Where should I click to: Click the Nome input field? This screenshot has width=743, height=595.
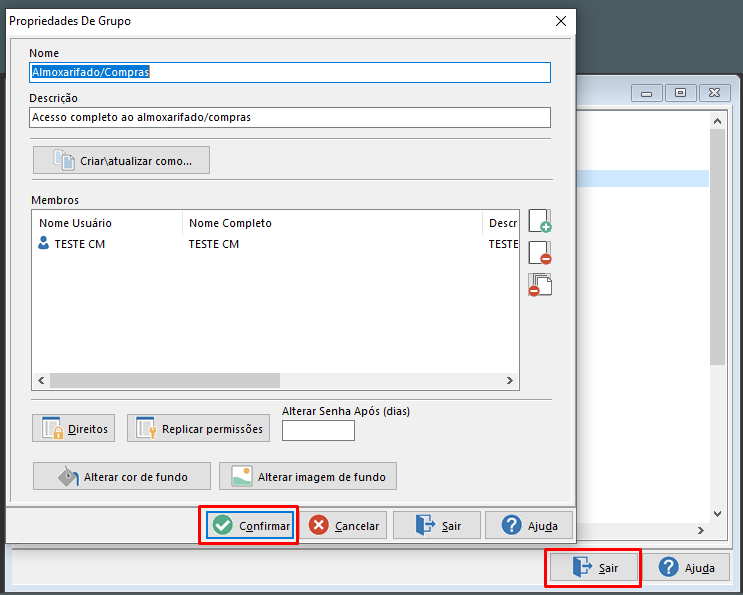290,72
